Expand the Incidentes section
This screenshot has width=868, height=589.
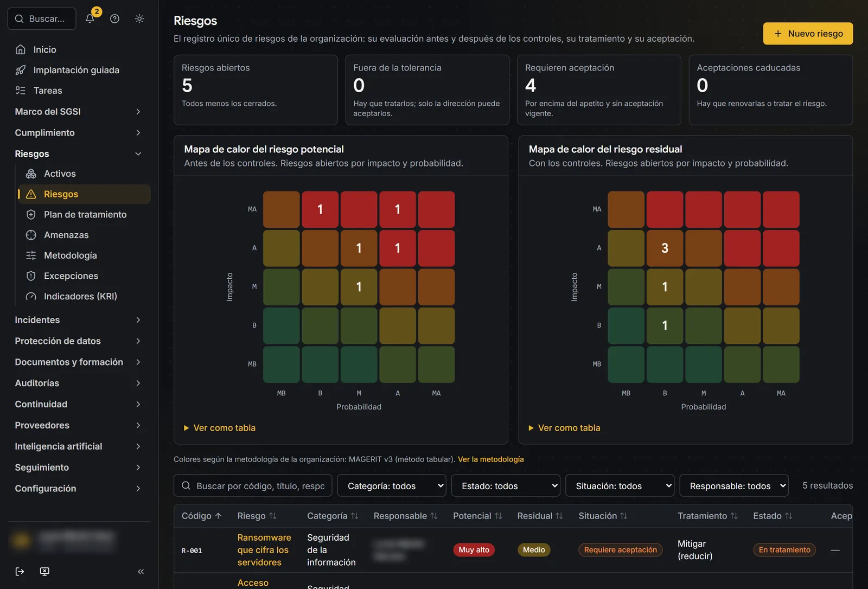(79, 320)
